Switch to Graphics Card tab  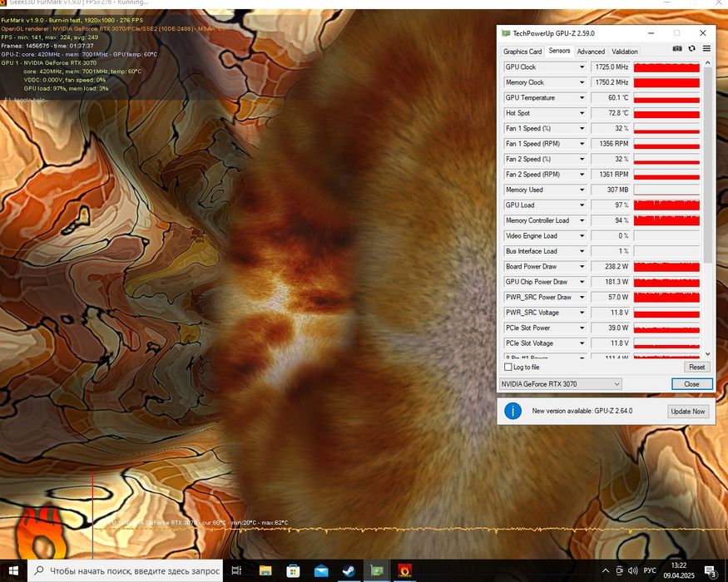coord(522,52)
